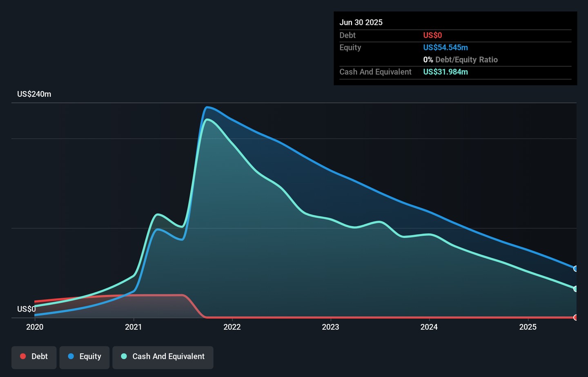Click the Cash value US$31.984m in tooltip
This screenshot has width=588, height=377.
point(445,72)
